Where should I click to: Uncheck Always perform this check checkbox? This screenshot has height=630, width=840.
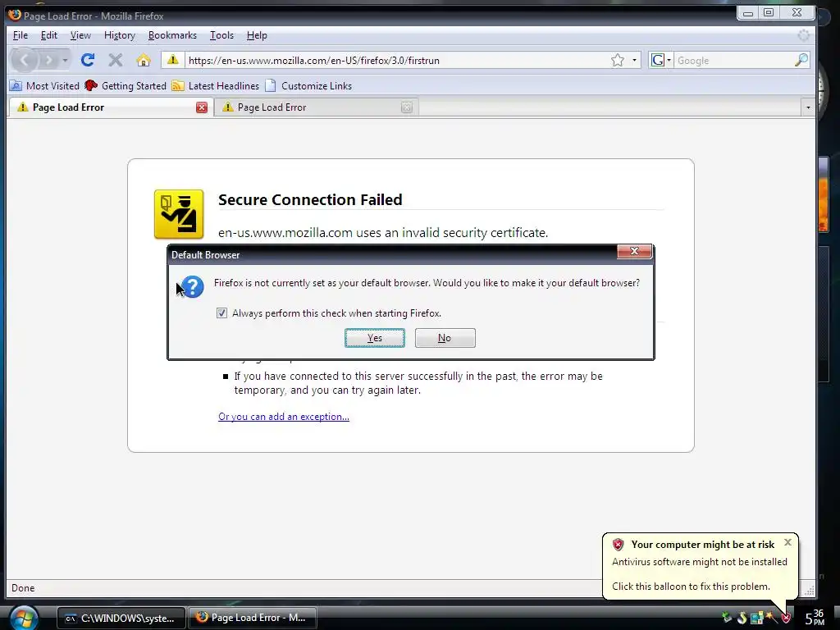tap(221, 313)
